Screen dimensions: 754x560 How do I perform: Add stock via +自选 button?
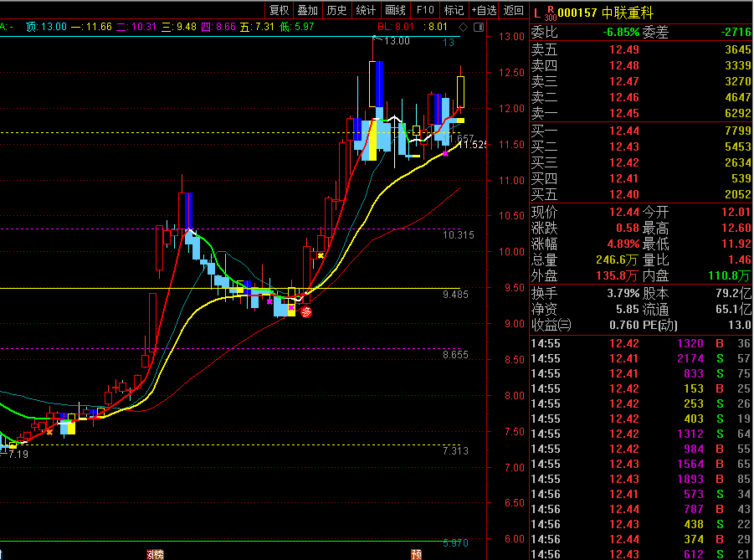tap(484, 10)
